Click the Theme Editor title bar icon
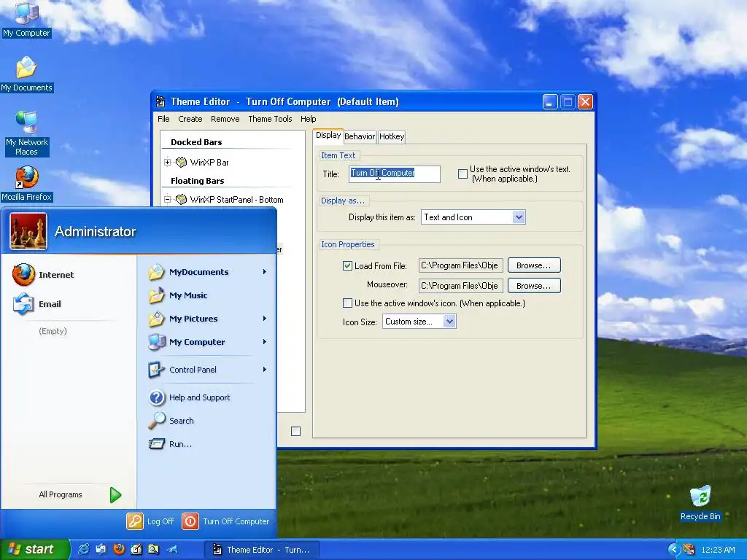Screen dimensions: 747x560 point(160,101)
